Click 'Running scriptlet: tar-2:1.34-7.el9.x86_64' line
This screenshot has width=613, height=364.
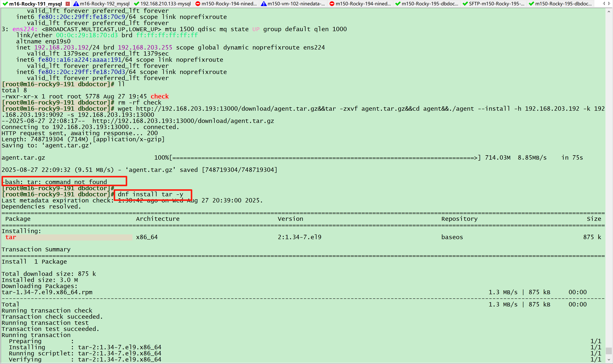coord(85,353)
